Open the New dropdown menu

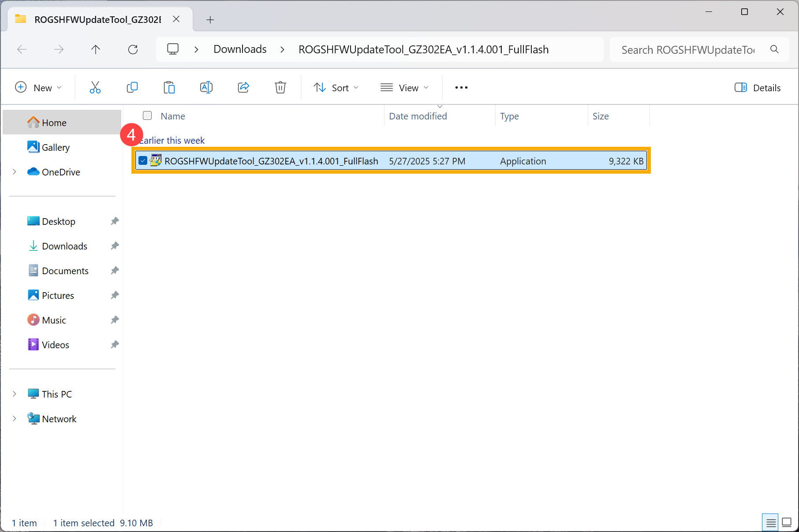(x=38, y=87)
